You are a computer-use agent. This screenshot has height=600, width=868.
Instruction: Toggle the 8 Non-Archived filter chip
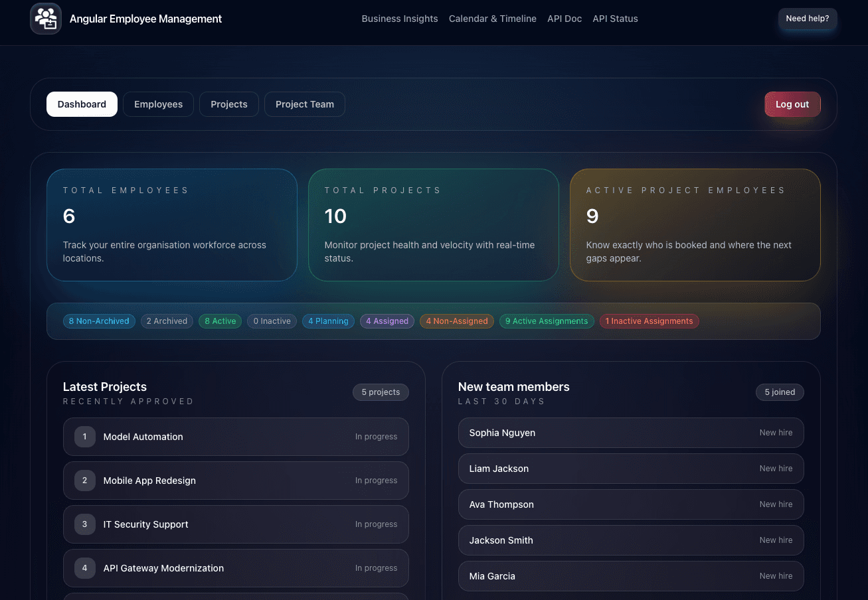[98, 321]
